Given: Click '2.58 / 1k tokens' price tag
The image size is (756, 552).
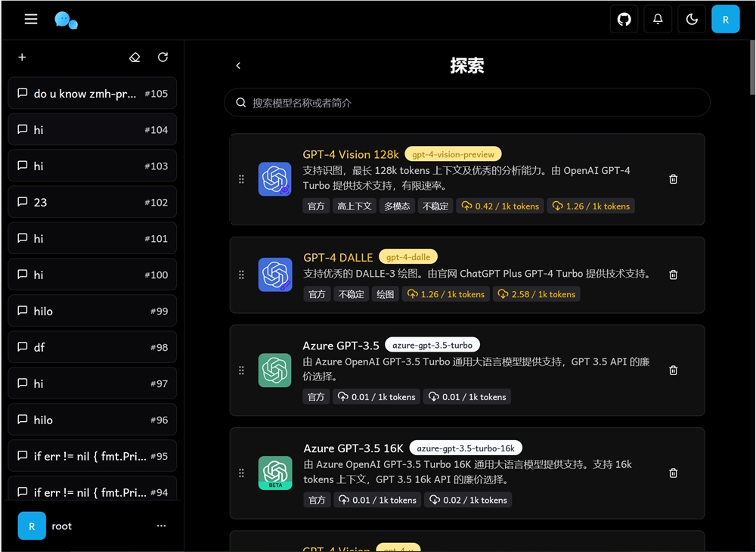Looking at the screenshot, I should click(x=537, y=294).
